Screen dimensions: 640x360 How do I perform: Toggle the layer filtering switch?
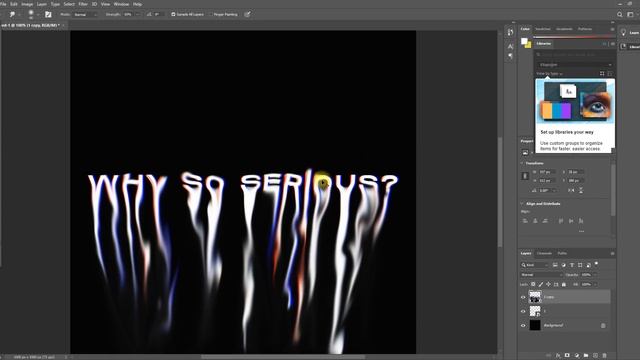click(x=596, y=264)
